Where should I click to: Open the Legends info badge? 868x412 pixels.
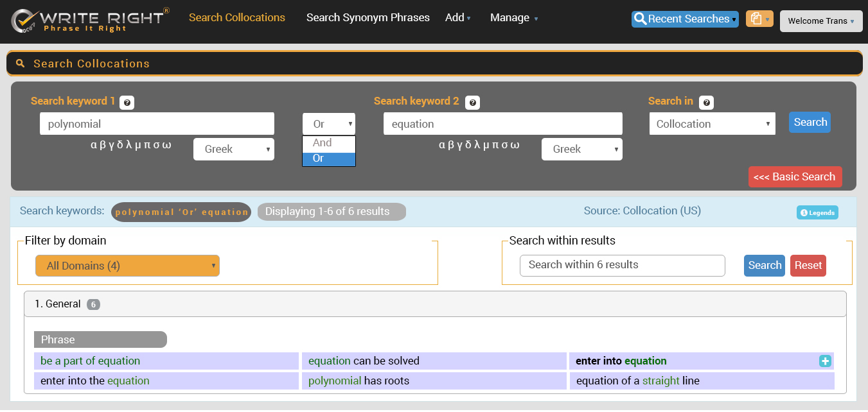(817, 212)
